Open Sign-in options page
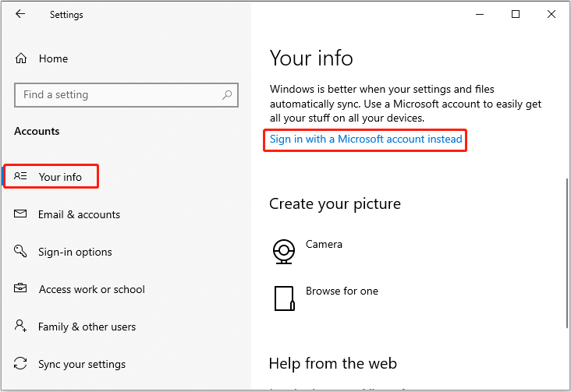This screenshot has width=571, height=392. click(75, 252)
